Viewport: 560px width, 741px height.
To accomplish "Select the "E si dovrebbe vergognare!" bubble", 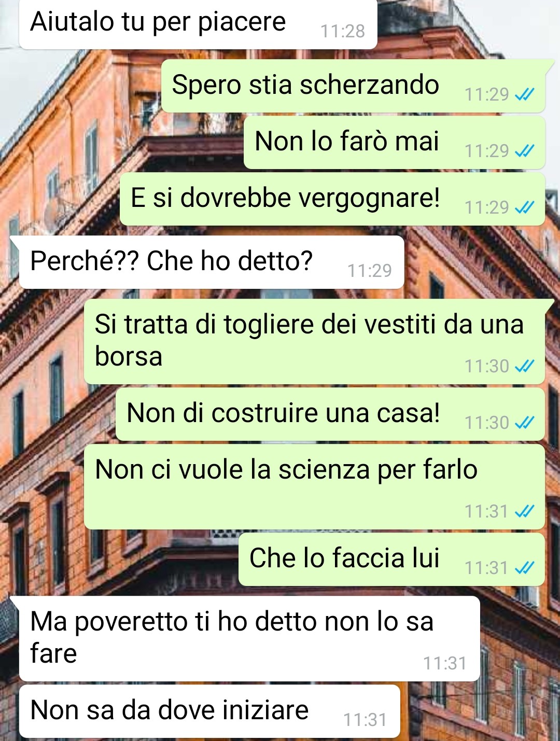I will 332,199.
